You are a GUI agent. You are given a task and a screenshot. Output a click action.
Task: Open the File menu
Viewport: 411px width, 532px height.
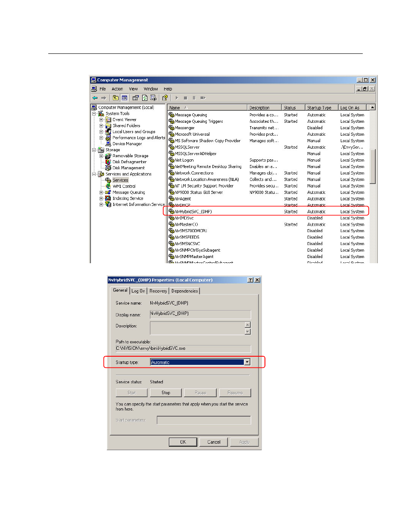(103, 89)
